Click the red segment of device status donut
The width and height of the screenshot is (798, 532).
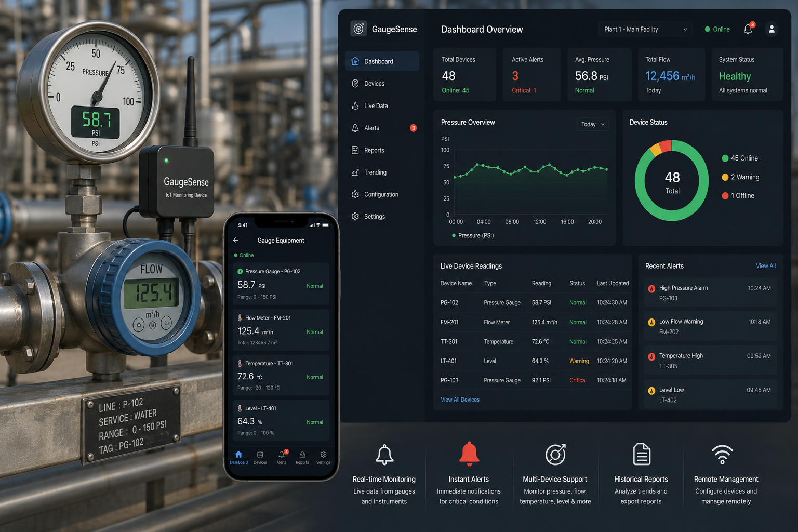tap(666, 145)
